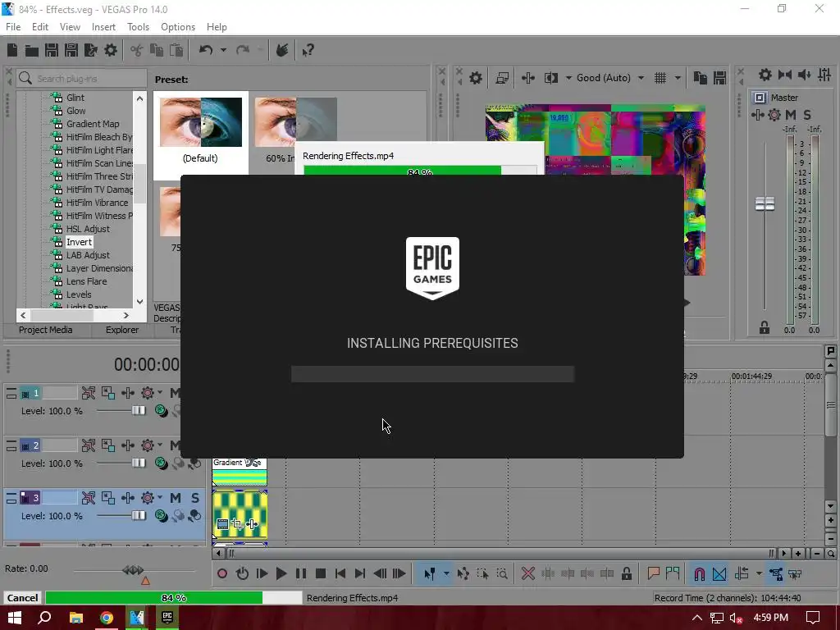Click the Cut scissors icon
Viewport: 840px width, 630px height.
click(137, 50)
